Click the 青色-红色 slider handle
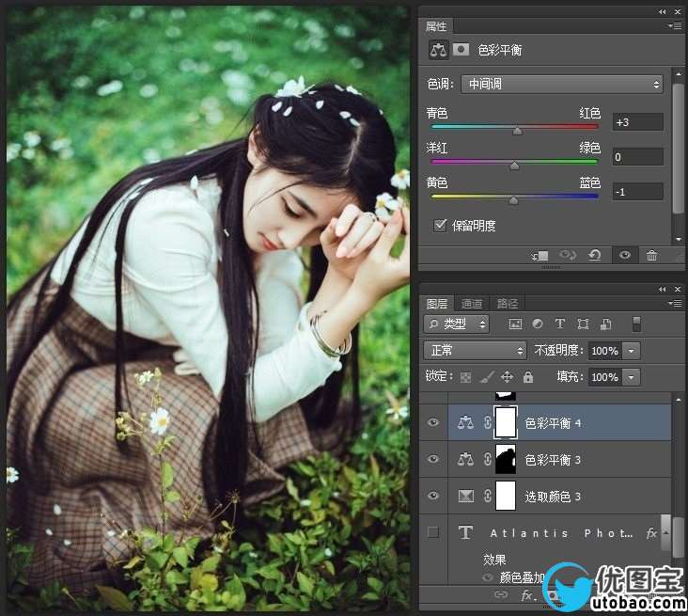Screen dimensions: 688x616 pyautogui.click(x=518, y=131)
